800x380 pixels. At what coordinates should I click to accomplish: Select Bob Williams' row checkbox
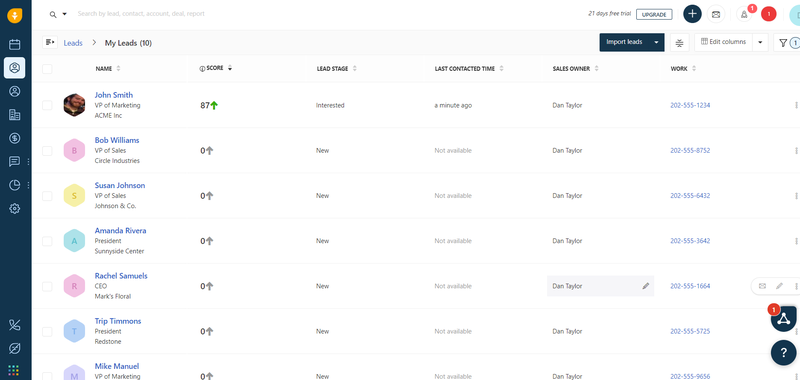point(47,150)
